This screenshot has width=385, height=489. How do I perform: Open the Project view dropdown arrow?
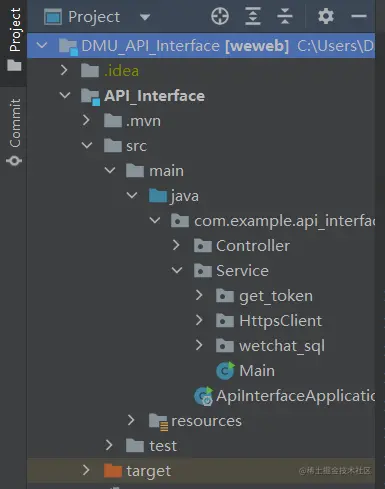click(x=145, y=17)
